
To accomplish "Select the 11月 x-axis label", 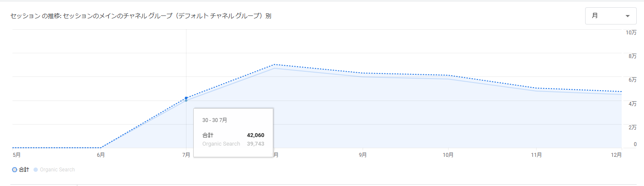I will 536,155.
